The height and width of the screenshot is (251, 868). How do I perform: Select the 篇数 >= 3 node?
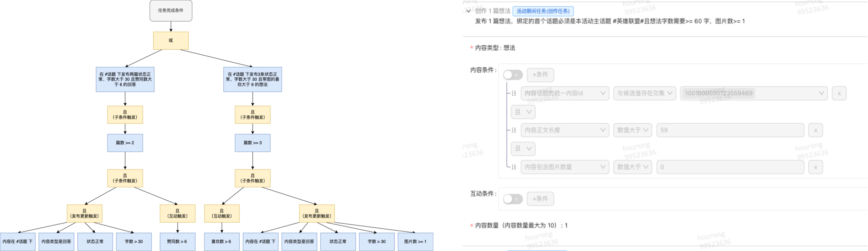pos(252,143)
